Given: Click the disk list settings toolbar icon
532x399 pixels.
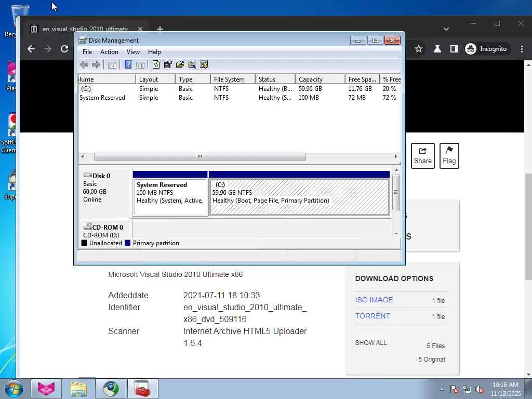Looking at the screenshot, I should (204, 64).
